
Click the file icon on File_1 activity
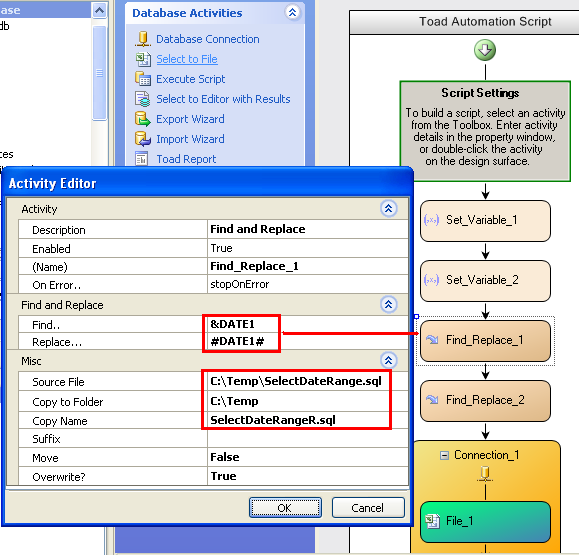pos(432,521)
